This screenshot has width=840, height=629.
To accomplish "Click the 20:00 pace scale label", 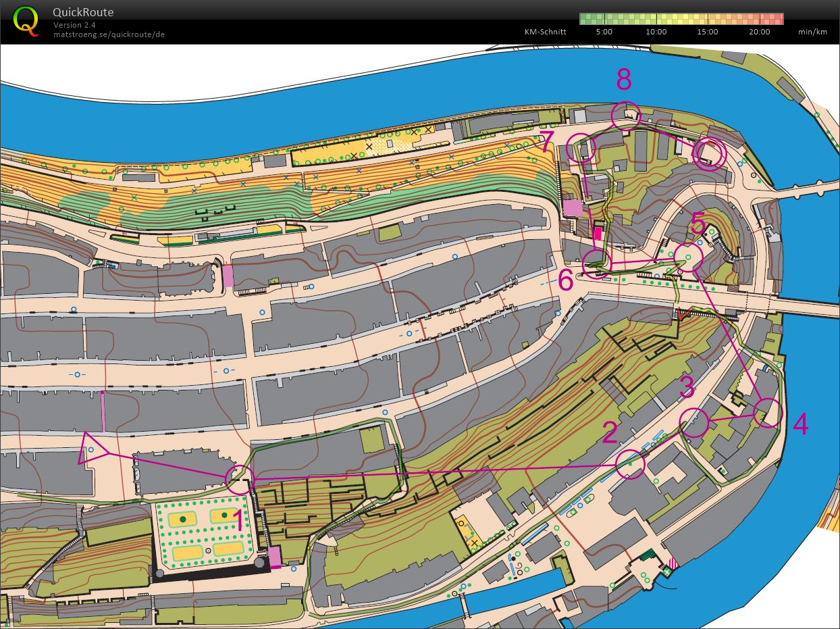I will (x=759, y=32).
